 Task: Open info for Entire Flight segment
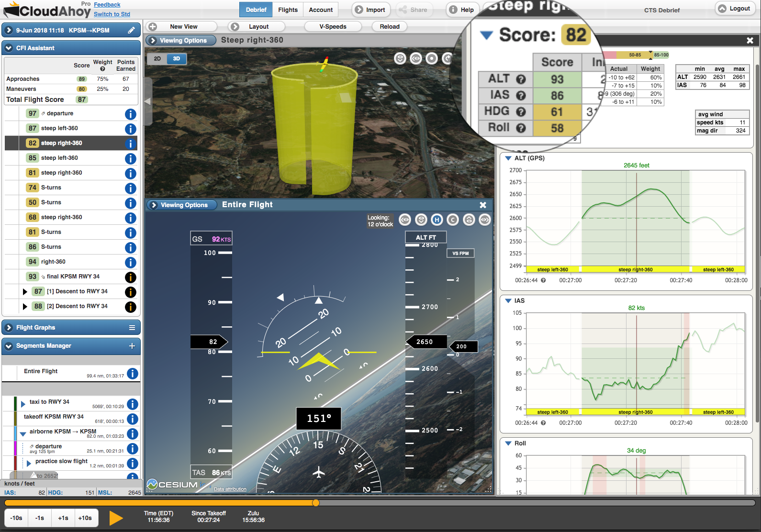(x=133, y=374)
